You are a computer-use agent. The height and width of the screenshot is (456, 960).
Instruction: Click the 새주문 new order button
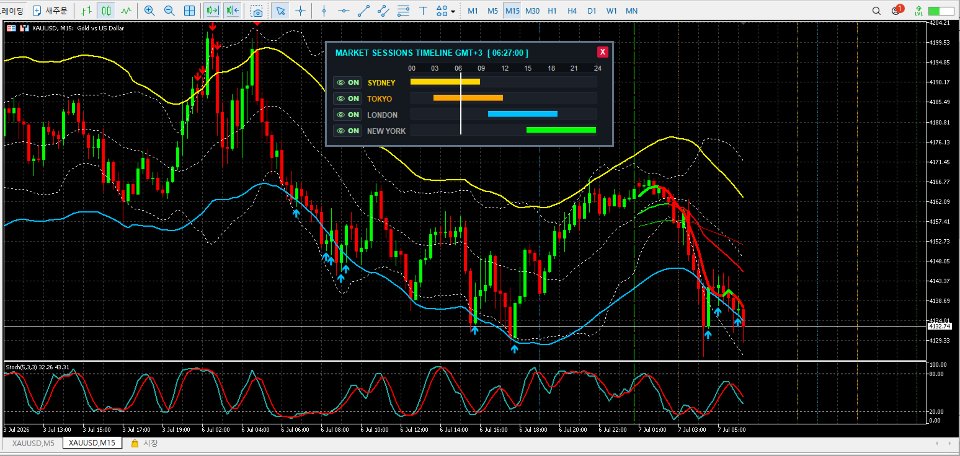point(50,10)
